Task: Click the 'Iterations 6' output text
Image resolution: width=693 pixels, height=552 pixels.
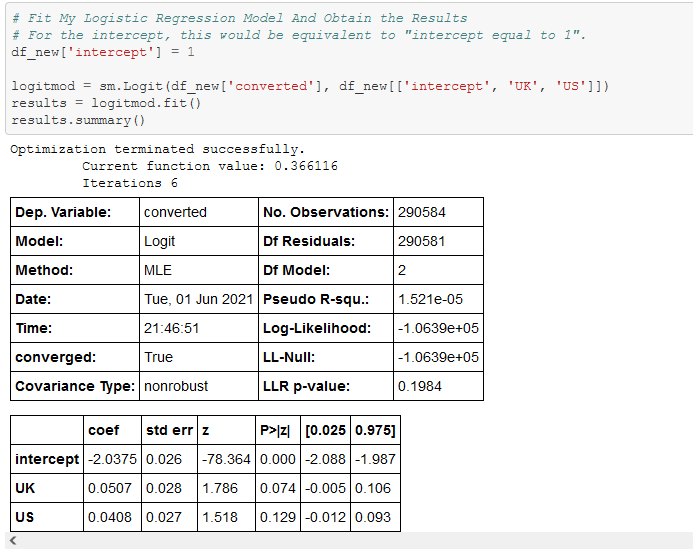Action: [130, 183]
